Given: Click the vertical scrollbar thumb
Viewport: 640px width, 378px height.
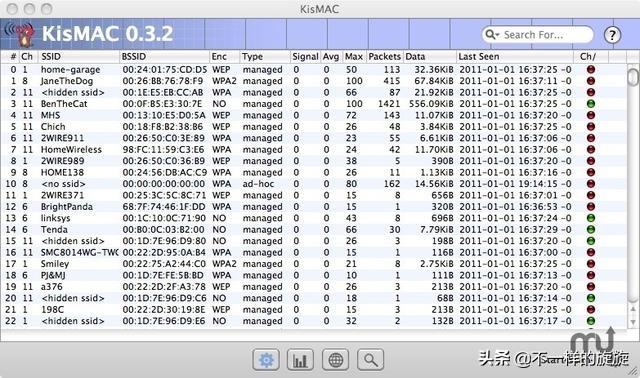Looking at the screenshot, I should [x=633, y=77].
